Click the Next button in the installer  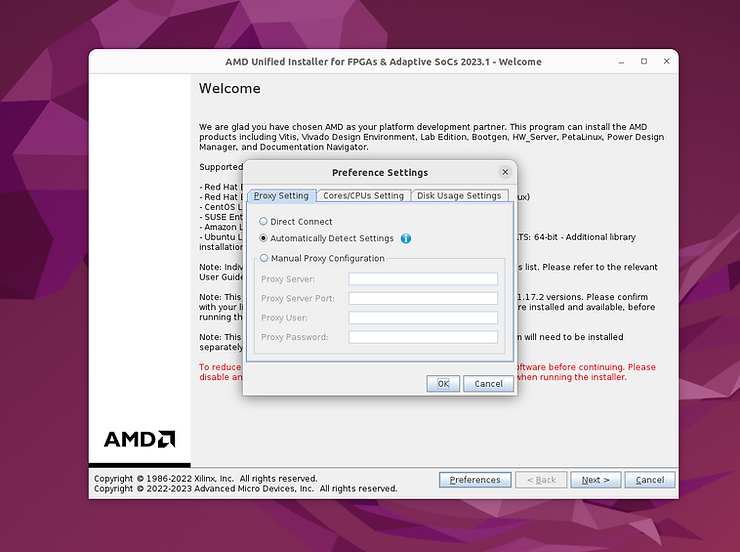596,480
